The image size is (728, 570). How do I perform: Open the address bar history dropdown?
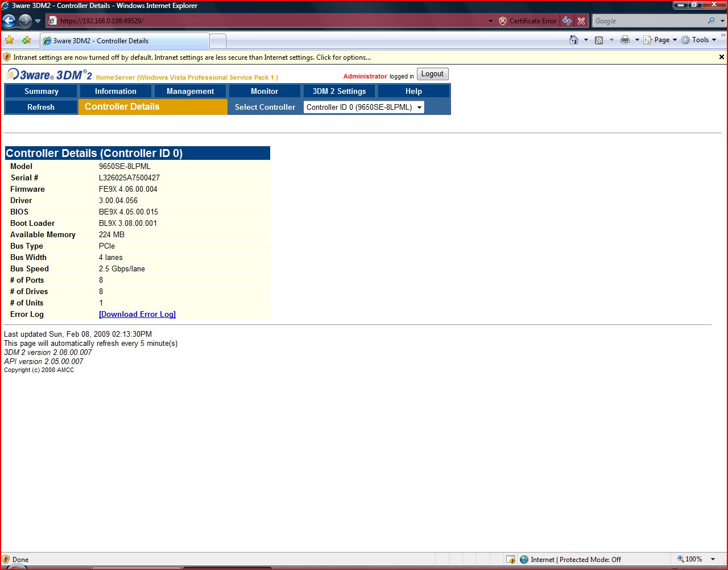click(x=490, y=21)
